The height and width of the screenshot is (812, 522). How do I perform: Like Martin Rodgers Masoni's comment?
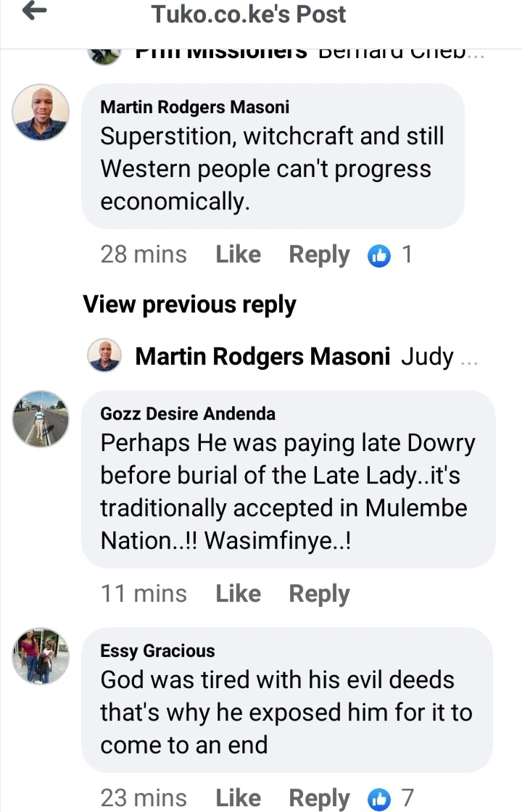pyautogui.click(x=239, y=254)
